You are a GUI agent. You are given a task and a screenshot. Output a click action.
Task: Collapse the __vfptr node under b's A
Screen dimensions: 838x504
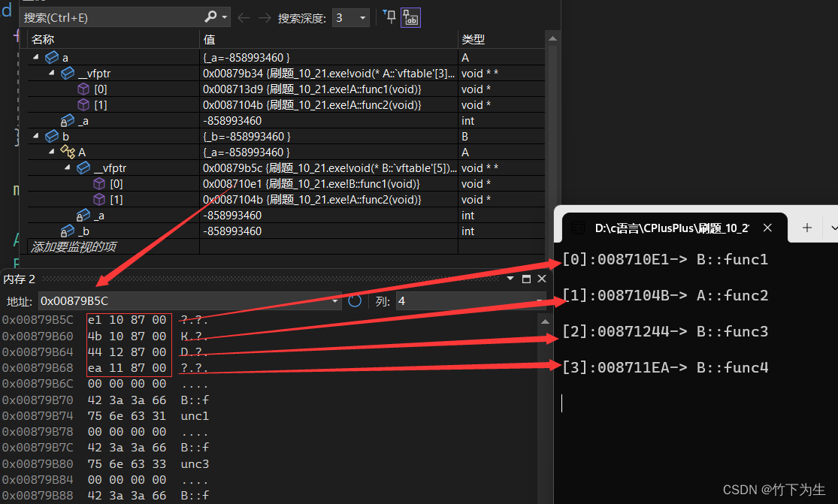(x=68, y=167)
